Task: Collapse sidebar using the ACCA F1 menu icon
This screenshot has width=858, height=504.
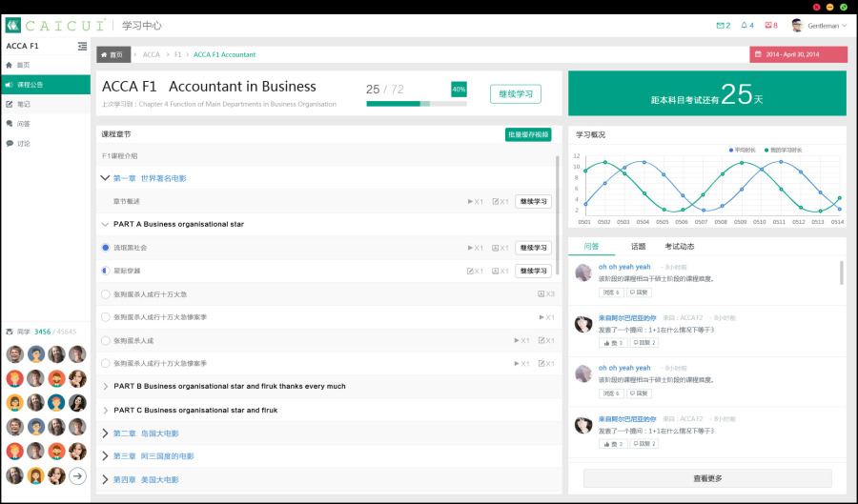Action: coord(82,46)
